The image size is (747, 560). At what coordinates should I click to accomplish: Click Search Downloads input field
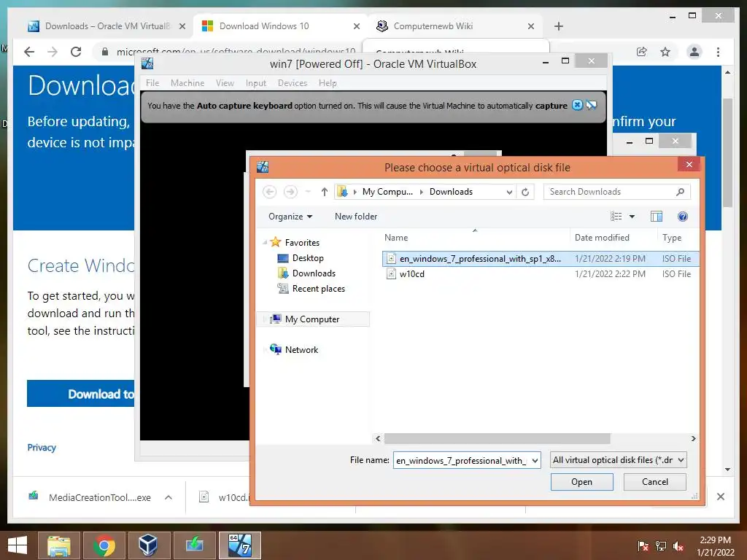616,192
